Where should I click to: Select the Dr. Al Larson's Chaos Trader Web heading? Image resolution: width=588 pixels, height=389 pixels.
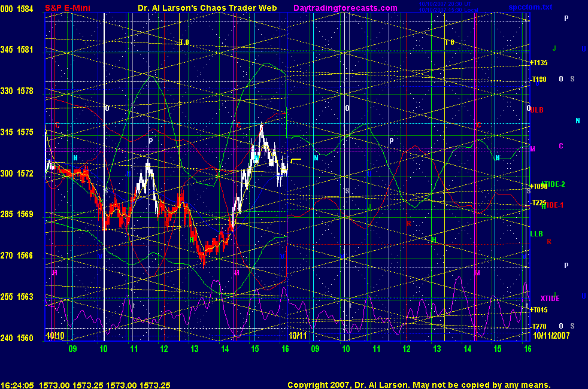click(x=207, y=8)
